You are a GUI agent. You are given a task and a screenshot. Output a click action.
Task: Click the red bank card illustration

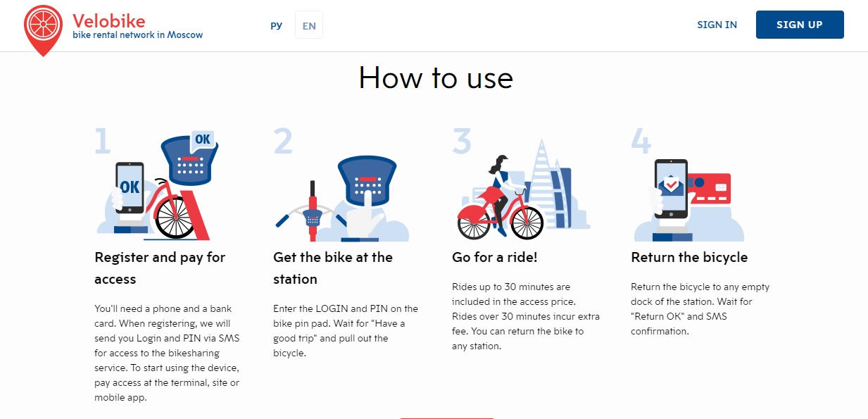coord(710,189)
